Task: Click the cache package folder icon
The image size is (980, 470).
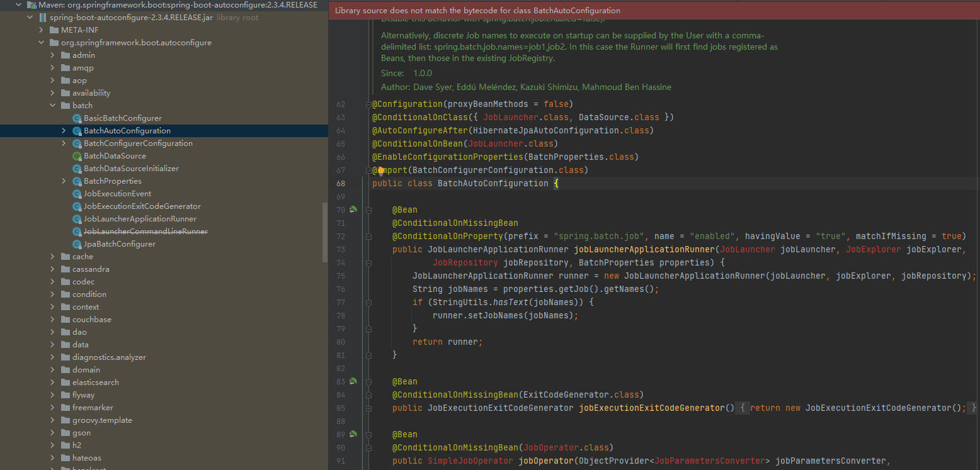Action: [66, 257]
